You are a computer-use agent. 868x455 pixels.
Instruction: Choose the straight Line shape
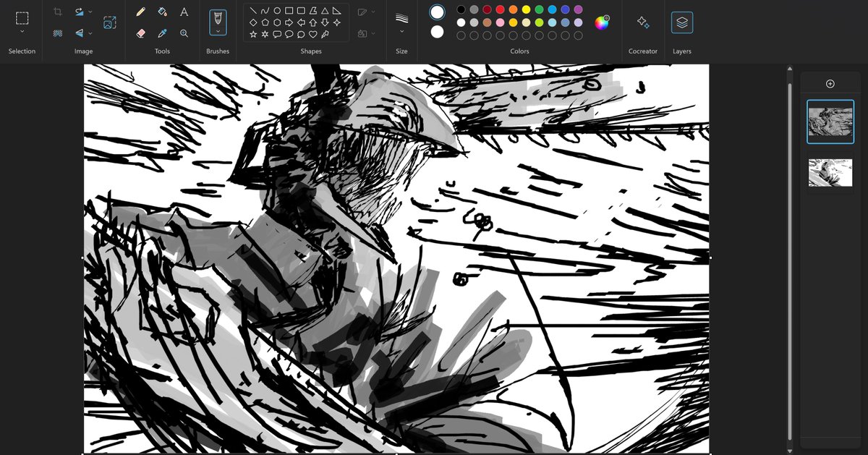(x=253, y=11)
